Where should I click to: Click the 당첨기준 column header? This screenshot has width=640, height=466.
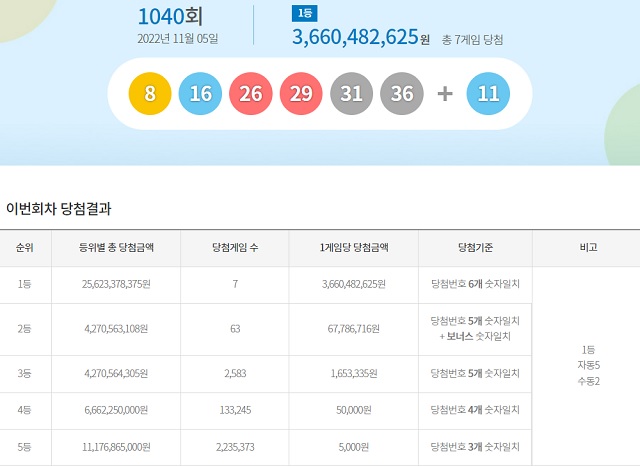476,247
